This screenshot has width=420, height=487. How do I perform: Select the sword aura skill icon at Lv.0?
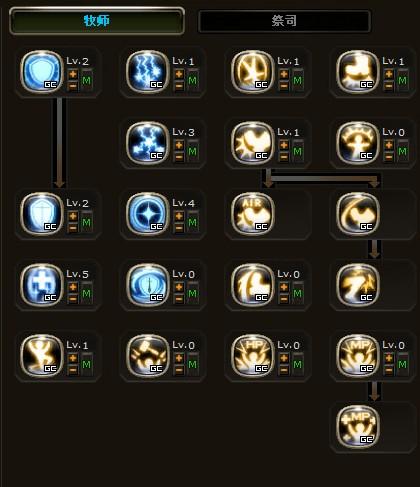pyautogui.click(x=147, y=285)
